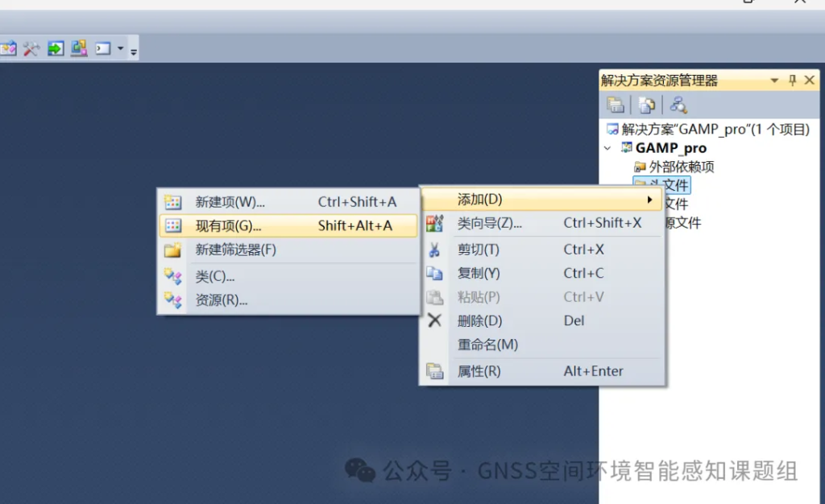Click the X delete icon beside 删除(D)
Viewport: 825px width, 504px height.
(x=434, y=320)
